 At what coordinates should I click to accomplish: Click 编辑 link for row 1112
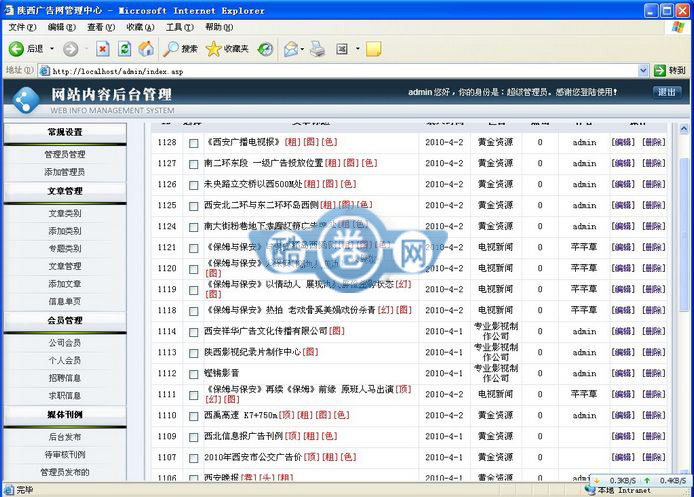[x=623, y=373]
